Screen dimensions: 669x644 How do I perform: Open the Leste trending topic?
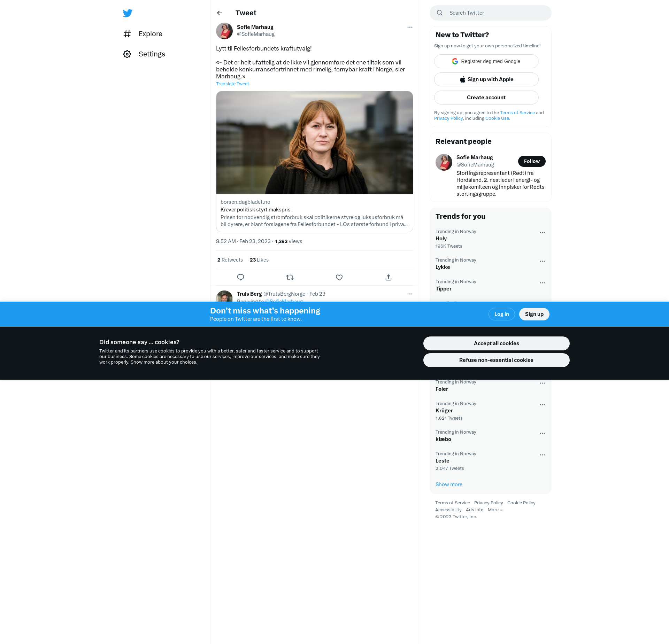(x=443, y=461)
